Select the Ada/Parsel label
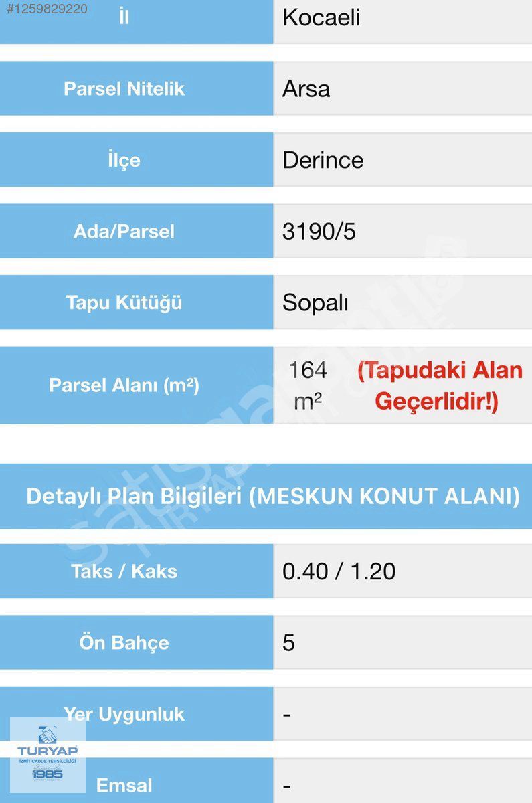The height and width of the screenshot is (803, 532). point(124,232)
